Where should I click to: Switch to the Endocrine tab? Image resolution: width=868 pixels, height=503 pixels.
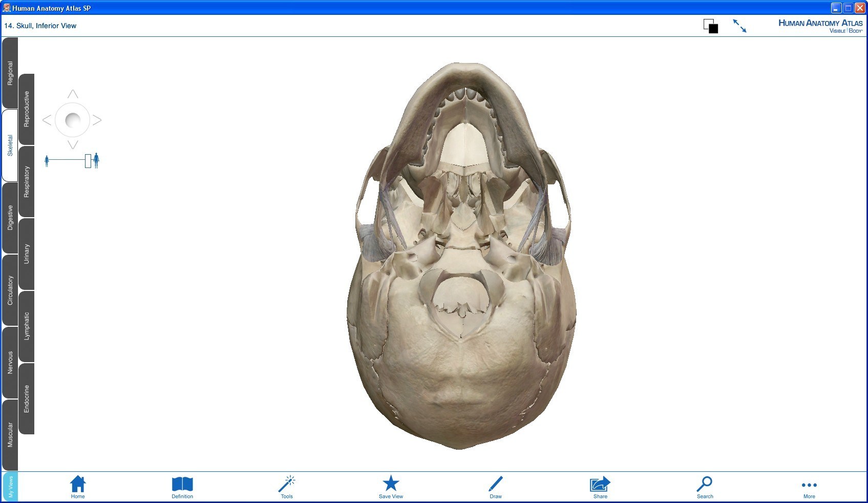pos(27,399)
